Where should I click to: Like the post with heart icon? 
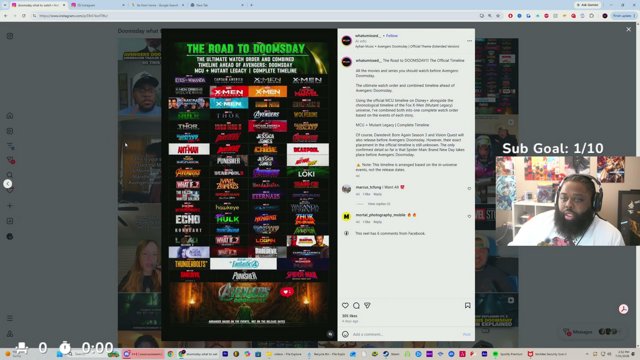pyautogui.click(x=345, y=305)
